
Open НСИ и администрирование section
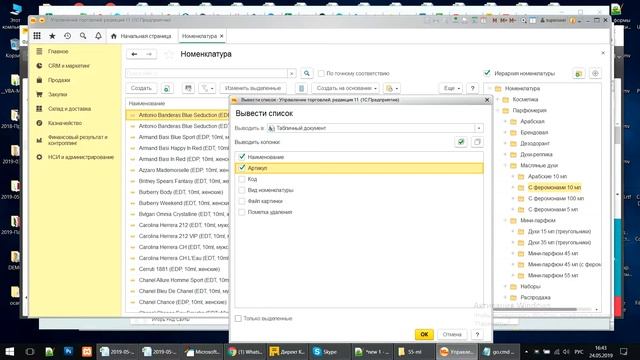[x=81, y=157]
